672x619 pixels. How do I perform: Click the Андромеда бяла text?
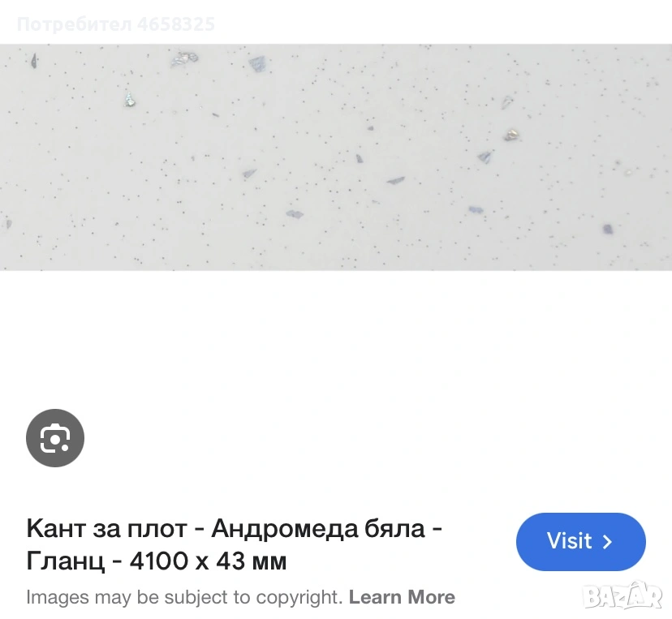click(x=318, y=528)
